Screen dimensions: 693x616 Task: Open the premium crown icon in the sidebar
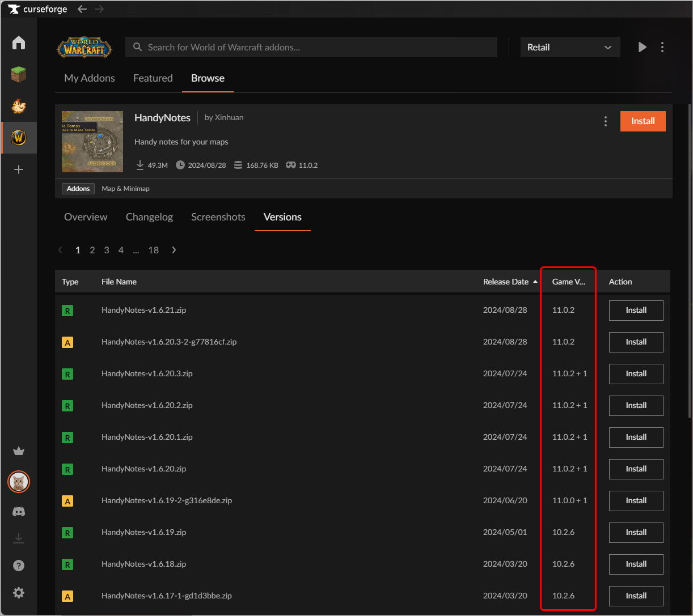coord(19,451)
